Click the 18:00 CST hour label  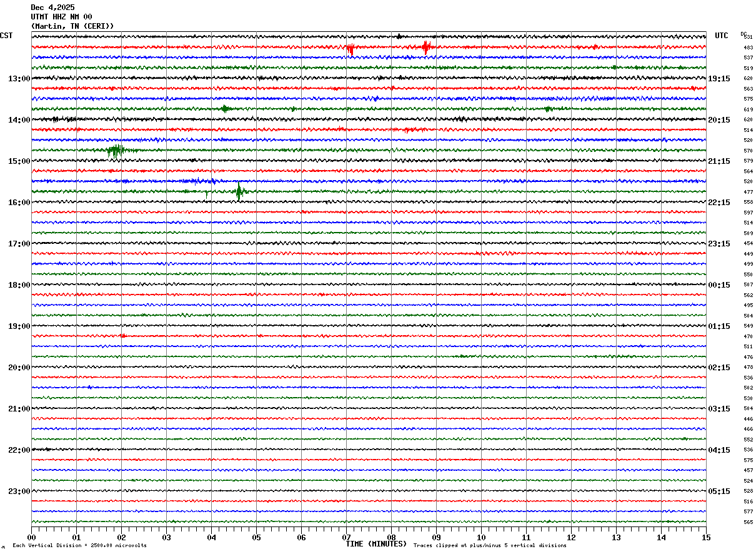19,285
